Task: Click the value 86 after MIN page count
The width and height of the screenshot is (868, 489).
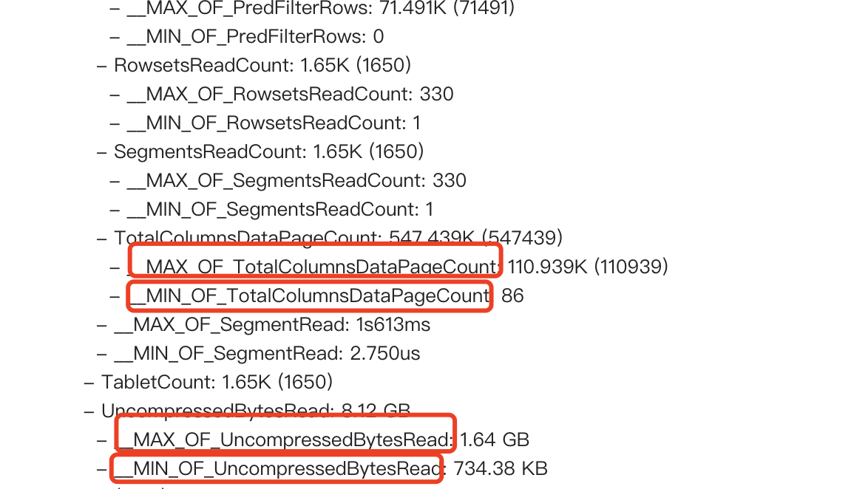Action: point(512,295)
